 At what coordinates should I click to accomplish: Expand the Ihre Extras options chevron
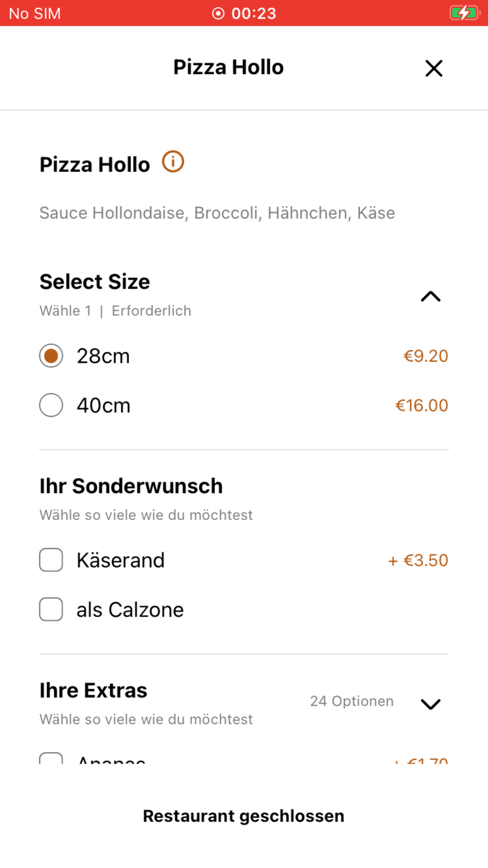point(431,704)
